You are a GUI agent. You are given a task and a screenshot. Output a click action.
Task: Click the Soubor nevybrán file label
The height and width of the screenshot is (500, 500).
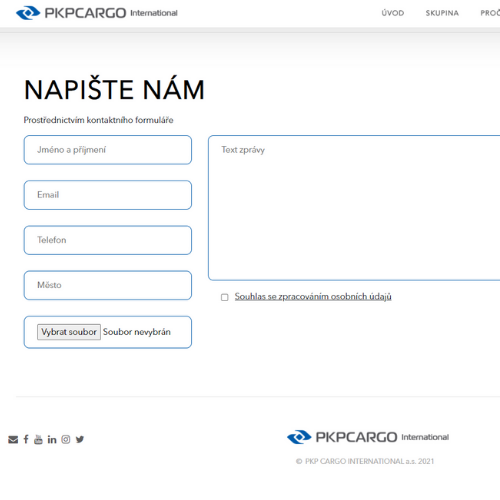[x=137, y=332]
